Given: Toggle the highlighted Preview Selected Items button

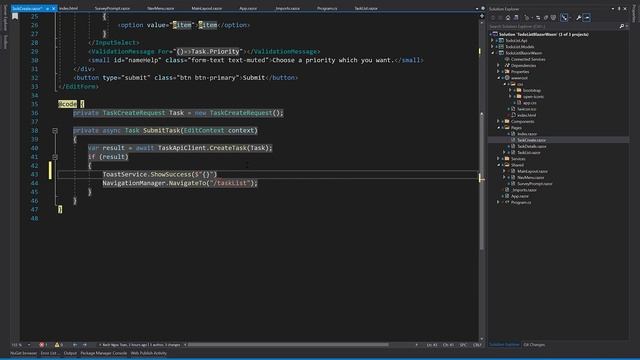Looking at the screenshot, I should pos(587,18).
